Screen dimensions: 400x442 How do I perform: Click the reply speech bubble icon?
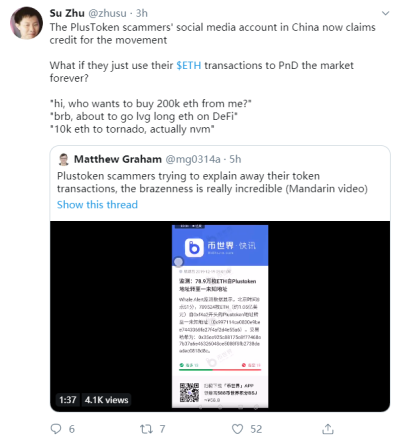point(56,429)
